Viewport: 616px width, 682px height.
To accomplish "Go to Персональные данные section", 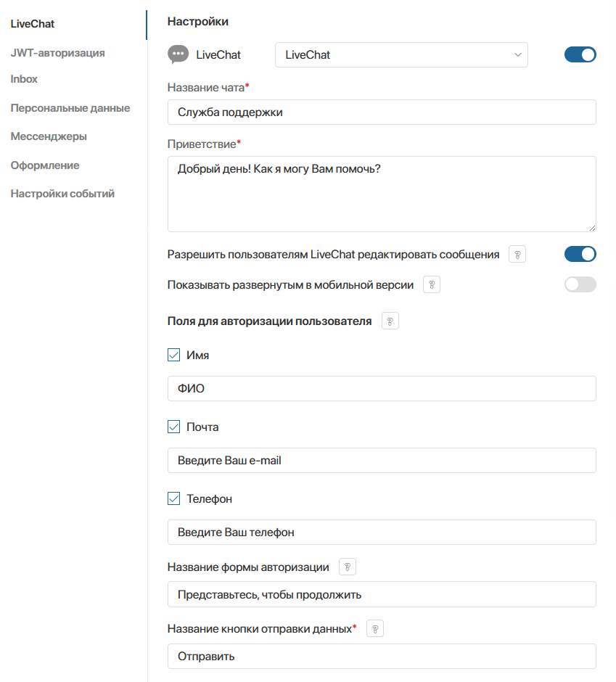I will click(x=70, y=108).
